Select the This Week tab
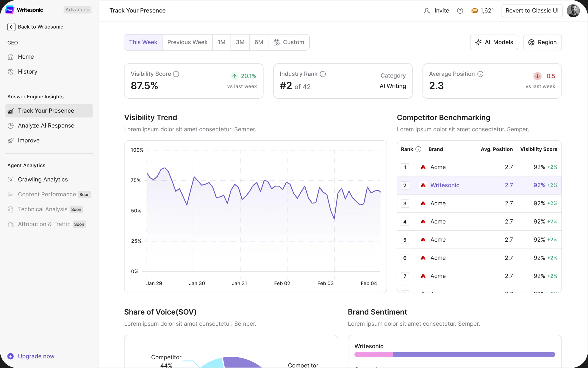 click(143, 42)
